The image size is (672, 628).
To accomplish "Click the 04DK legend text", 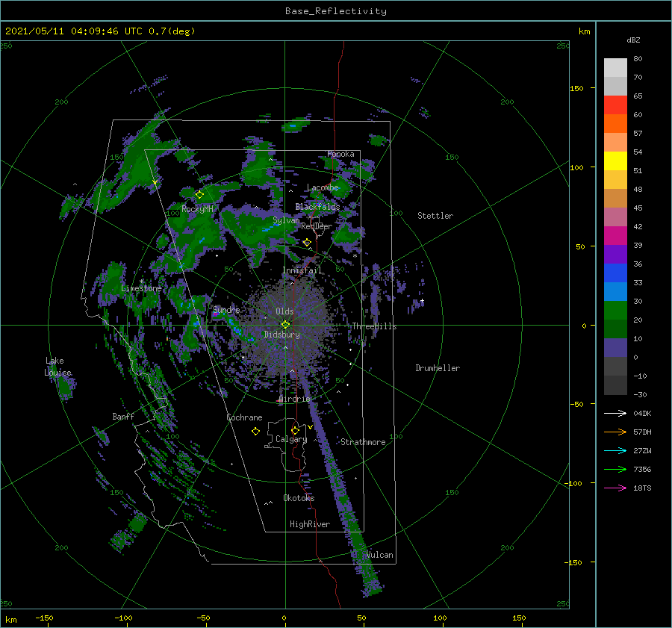I will coord(642,413).
